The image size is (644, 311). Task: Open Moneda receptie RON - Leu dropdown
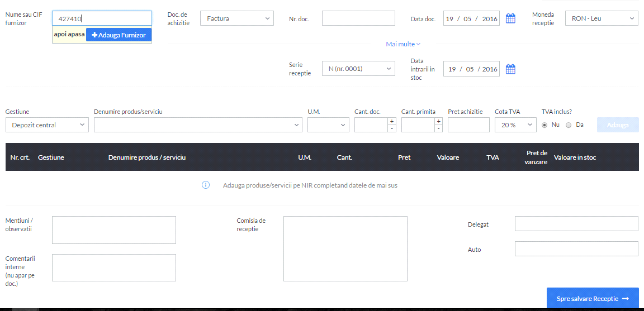pyautogui.click(x=602, y=18)
